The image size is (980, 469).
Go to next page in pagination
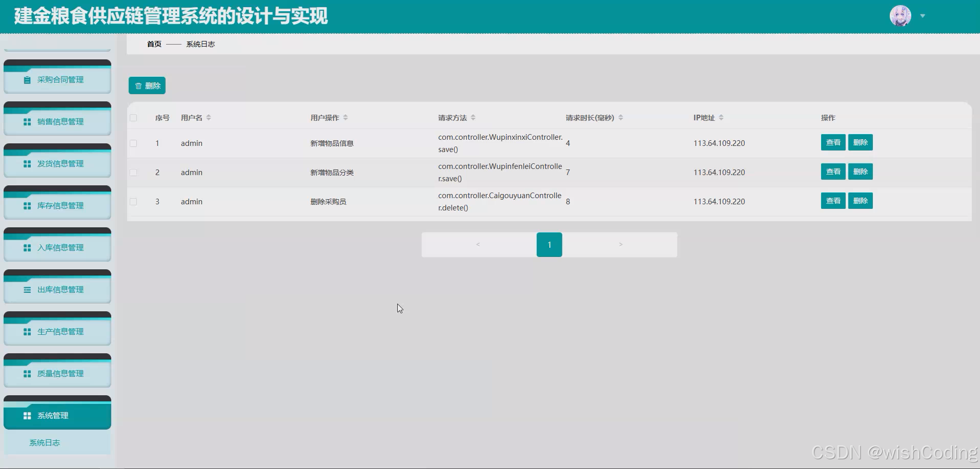[x=620, y=244]
